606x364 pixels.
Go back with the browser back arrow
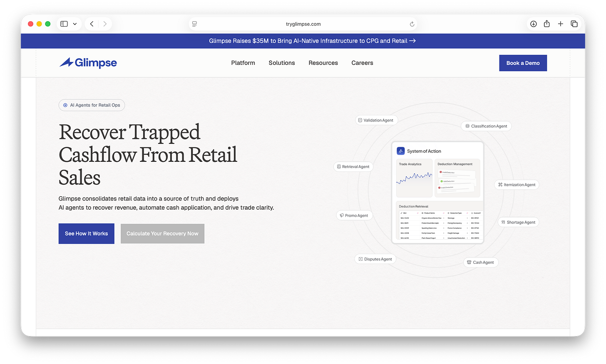point(92,24)
